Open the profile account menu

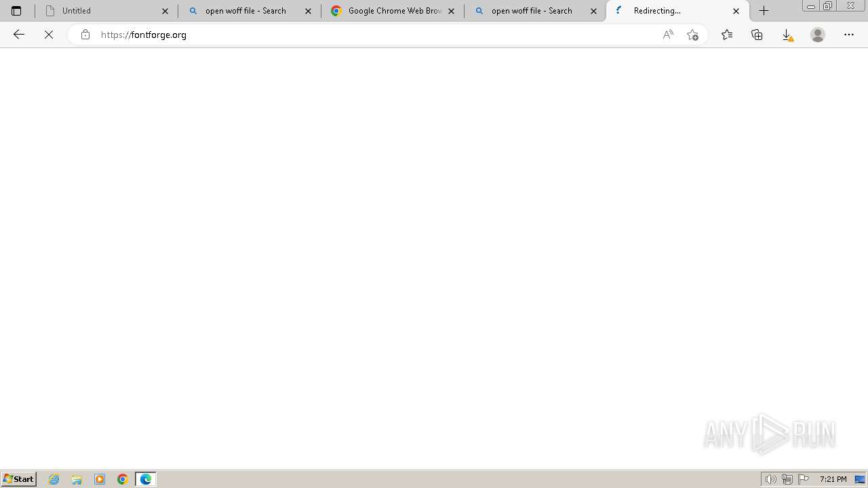(818, 35)
